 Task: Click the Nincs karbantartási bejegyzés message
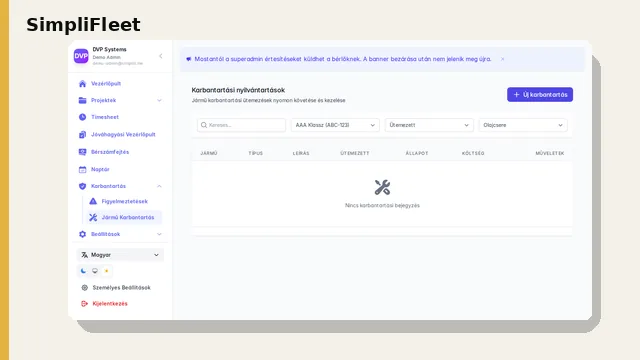tap(382, 206)
